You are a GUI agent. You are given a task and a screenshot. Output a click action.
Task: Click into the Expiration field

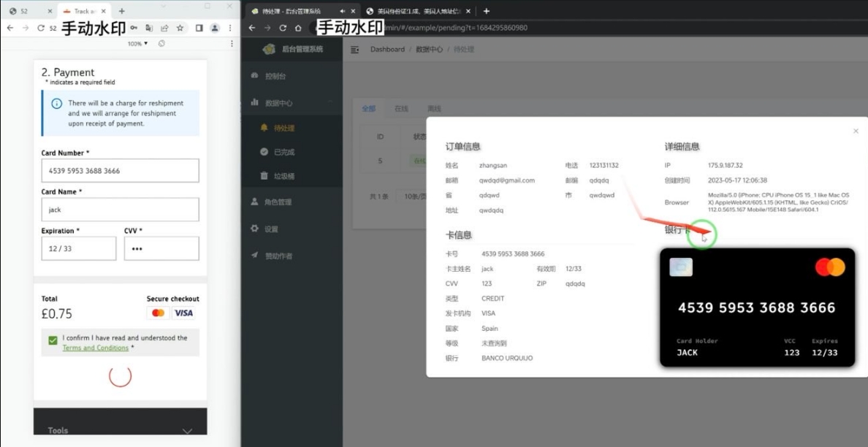pyautogui.click(x=79, y=248)
